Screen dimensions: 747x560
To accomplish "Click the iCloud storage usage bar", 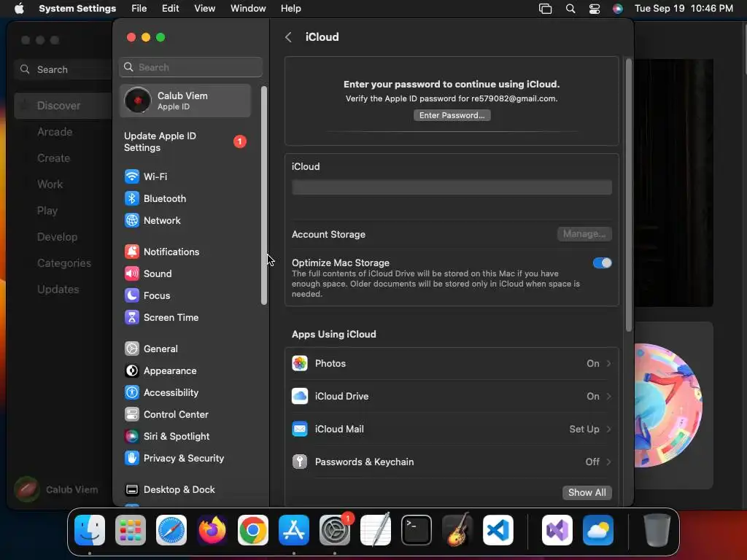I will click(x=452, y=187).
